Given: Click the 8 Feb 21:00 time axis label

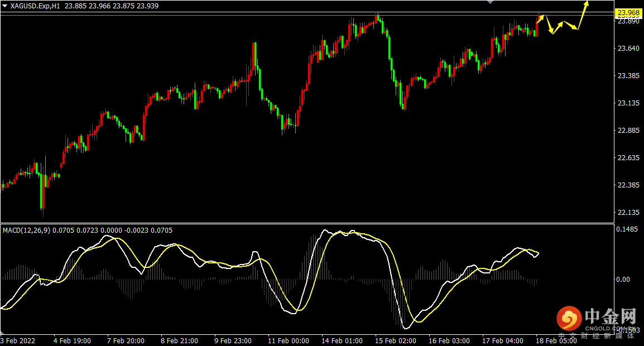Looking at the screenshot, I should [180, 340].
